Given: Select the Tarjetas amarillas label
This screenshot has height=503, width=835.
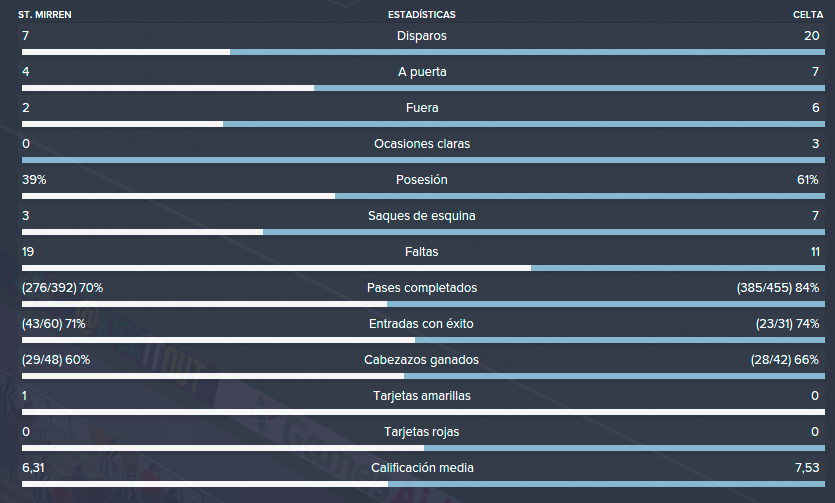Looking at the screenshot, I should [x=422, y=396].
